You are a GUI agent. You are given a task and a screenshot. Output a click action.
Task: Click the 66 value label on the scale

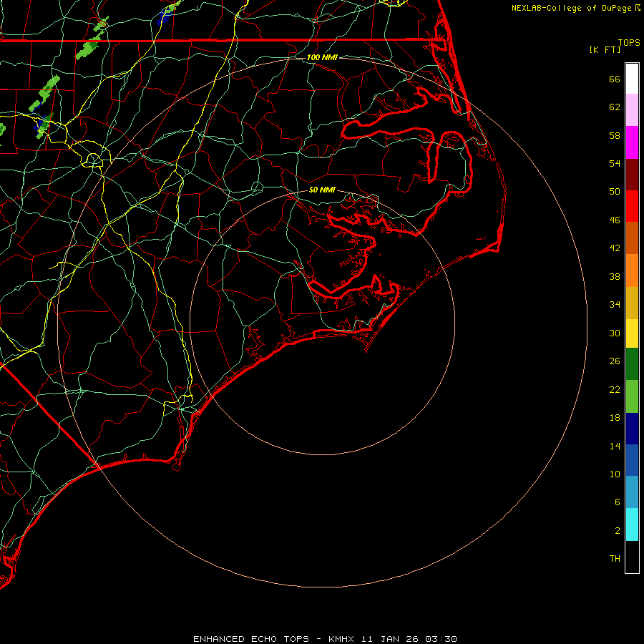tap(614, 79)
